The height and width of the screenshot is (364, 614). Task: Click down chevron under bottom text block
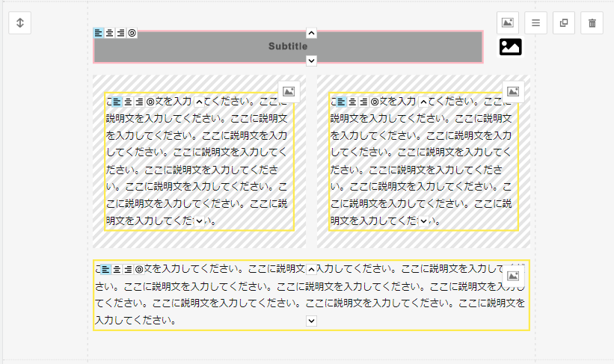point(312,321)
